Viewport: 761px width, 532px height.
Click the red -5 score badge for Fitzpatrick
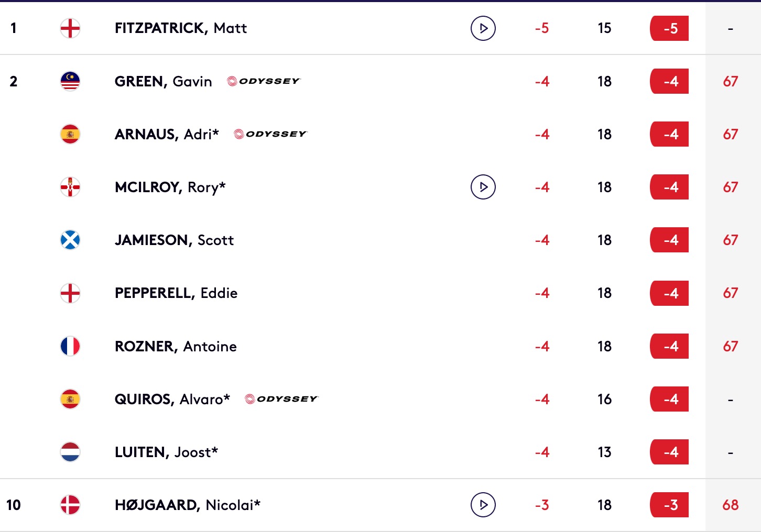coord(669,28)
